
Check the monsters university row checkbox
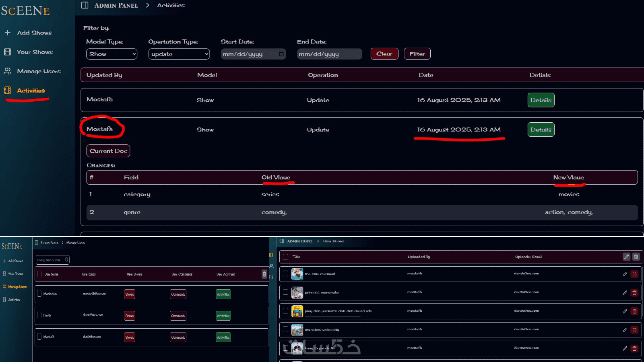285,329
